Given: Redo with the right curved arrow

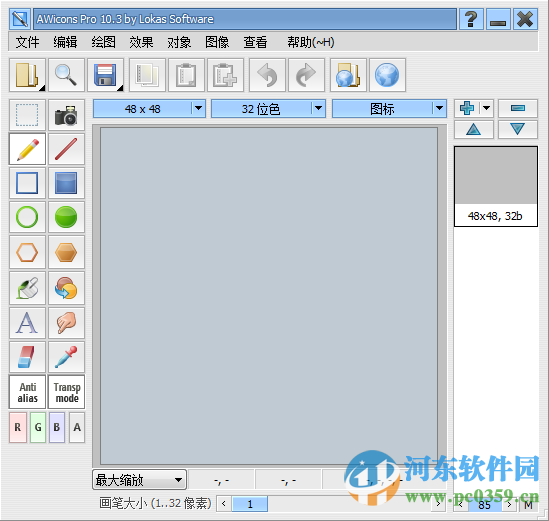Looking at the screenshot, I should [306, 75].
